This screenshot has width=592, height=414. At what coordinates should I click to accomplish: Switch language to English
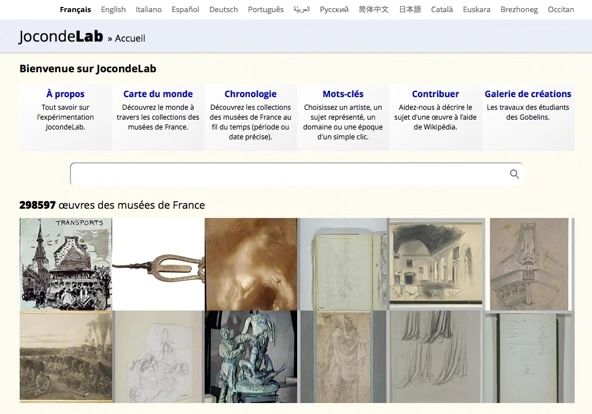tap(113, 9)
